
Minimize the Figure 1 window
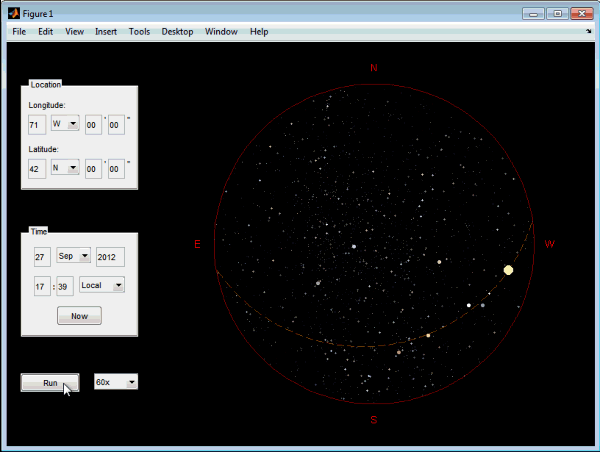535,13
